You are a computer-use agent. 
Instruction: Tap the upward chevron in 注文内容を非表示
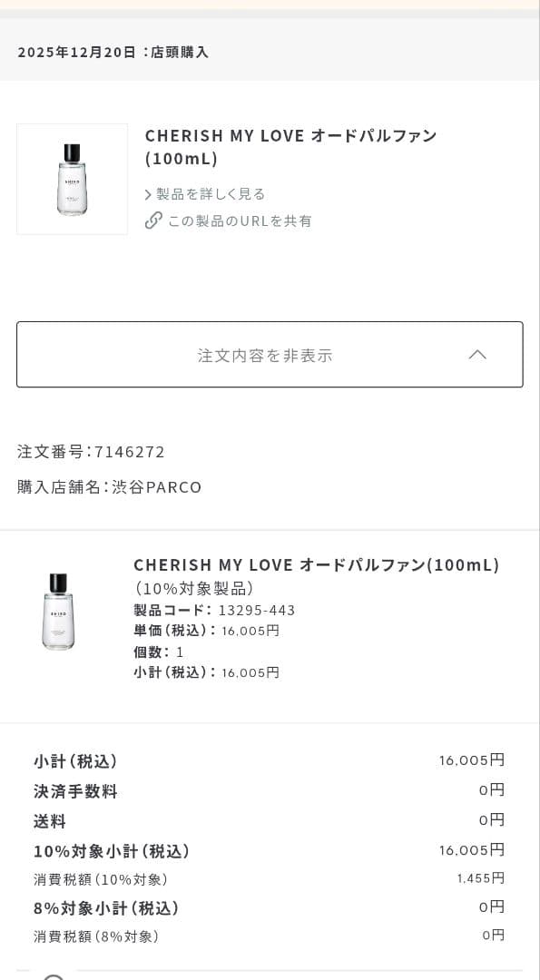tap(477, 355)
